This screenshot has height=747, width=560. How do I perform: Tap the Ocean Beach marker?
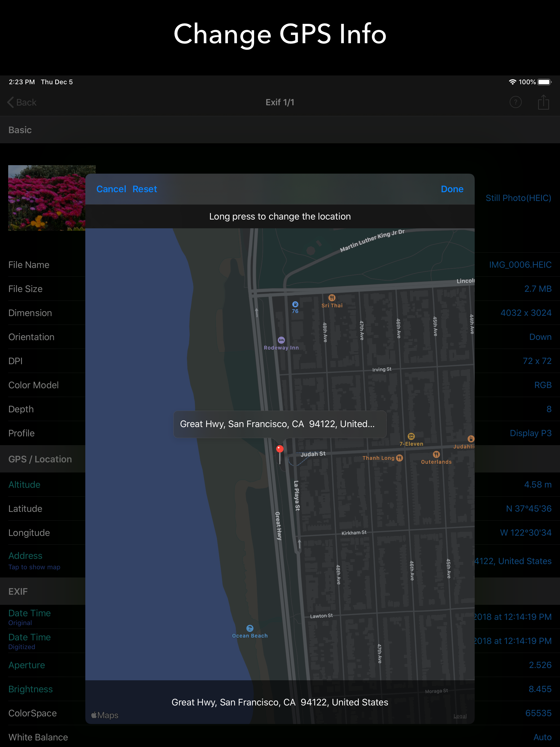click(x=250, y=628)
